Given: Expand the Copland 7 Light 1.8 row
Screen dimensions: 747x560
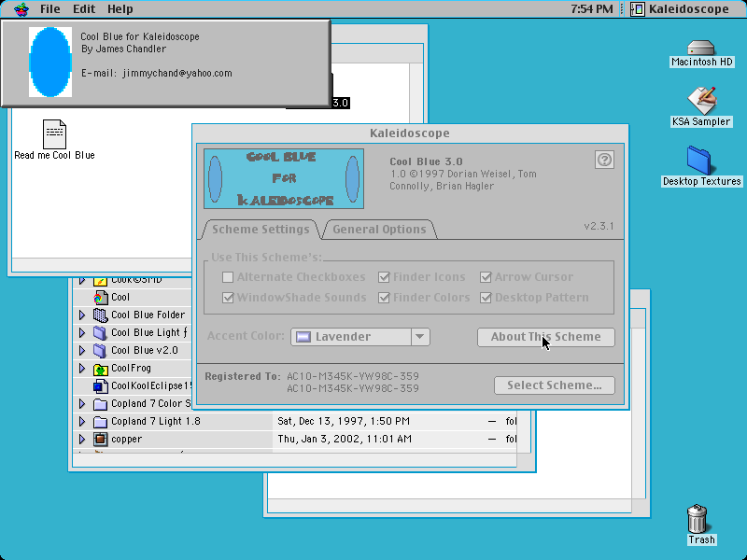Looking at the screenshot, I should pos(82,422).
